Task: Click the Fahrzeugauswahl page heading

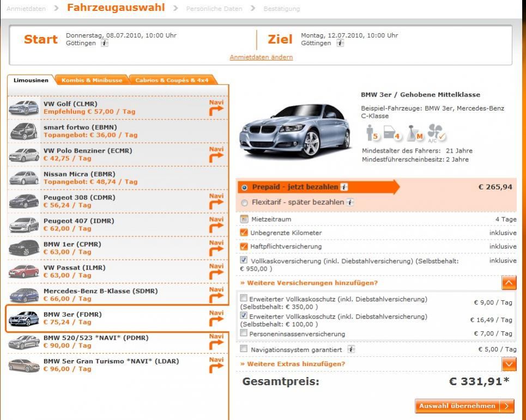Action: click(x=116, y=8)
